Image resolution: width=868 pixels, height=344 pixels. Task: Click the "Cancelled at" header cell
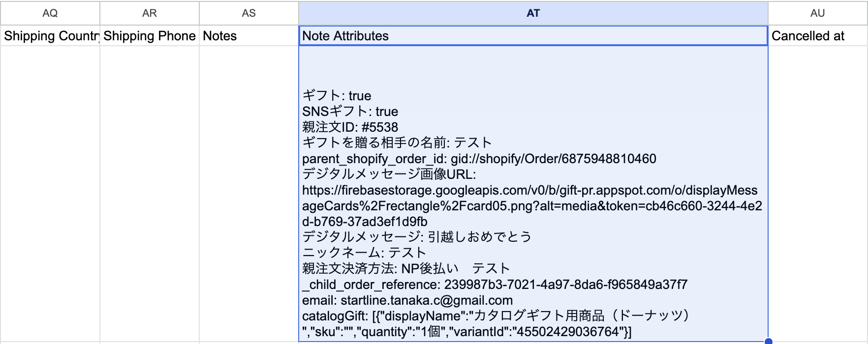pyautogui.click(x=817, y=36)
